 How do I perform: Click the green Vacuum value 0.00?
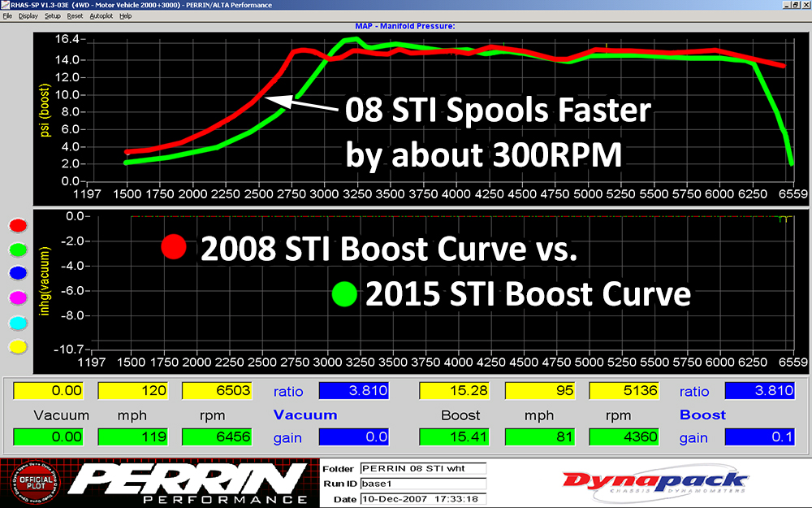click(48, 436)
